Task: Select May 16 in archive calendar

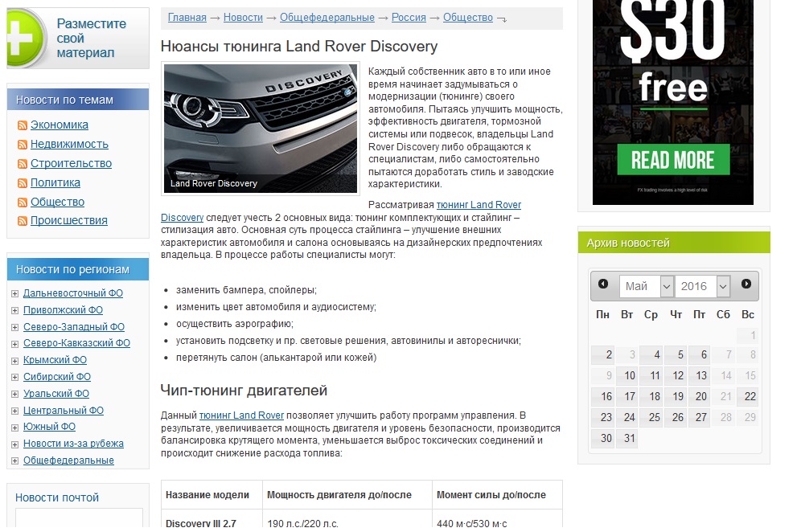Action: 603,396
